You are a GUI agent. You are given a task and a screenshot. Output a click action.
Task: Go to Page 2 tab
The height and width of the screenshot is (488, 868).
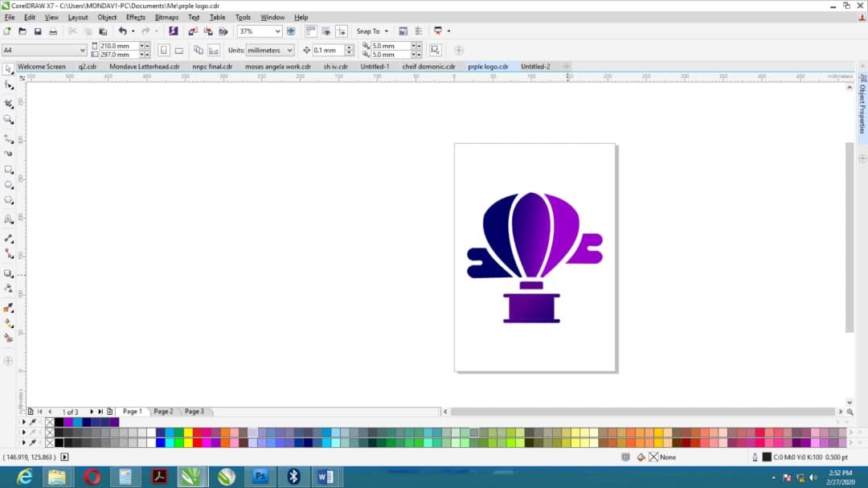pos(163,412)
